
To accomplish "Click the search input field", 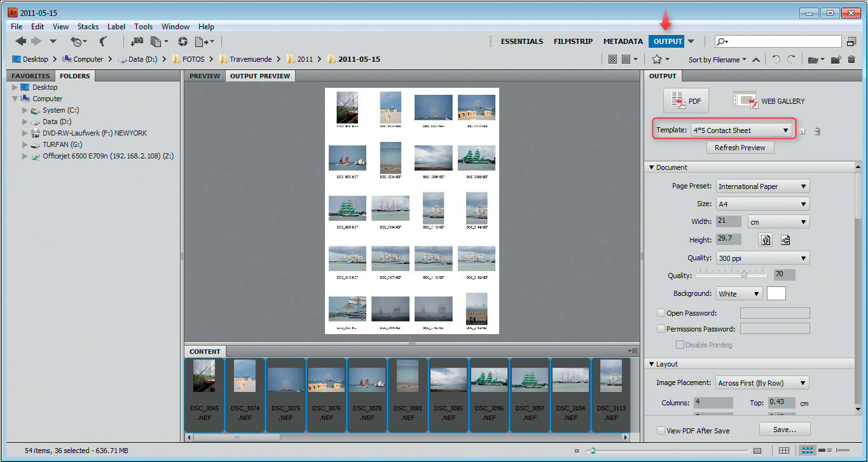I will 778,41.
